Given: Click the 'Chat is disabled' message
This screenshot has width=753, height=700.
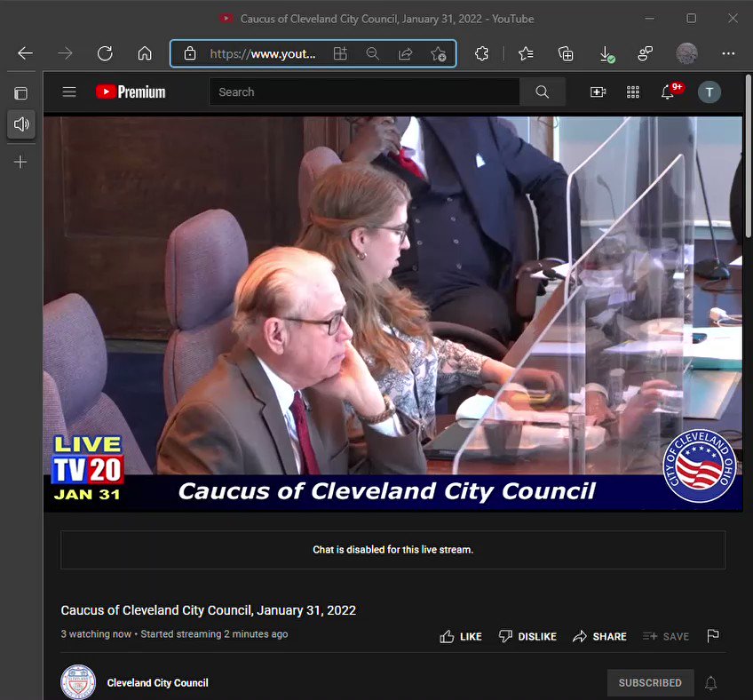Looking at the screenshot, I should [392, 550].
